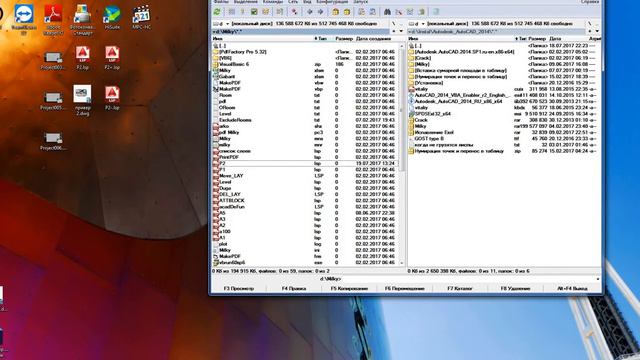The height and width of the screenshot is (360, 640).
Task: Open the command line history dropdown
Action: pos(598,279)
